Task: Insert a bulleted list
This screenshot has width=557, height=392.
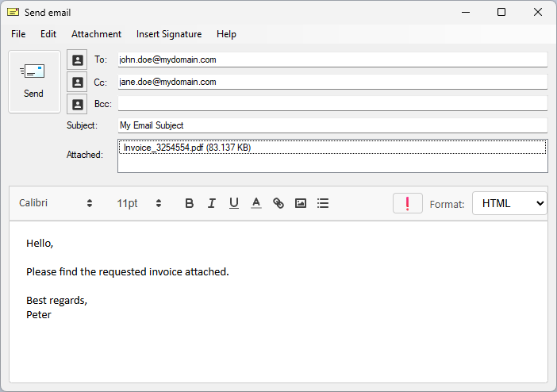Action: tap(322, 203)
